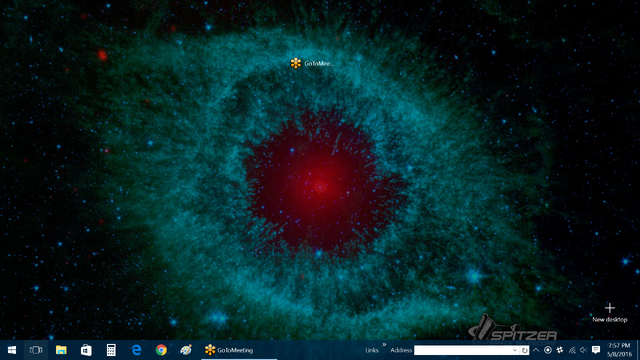The image size is (640, 360).
Task: Launch Microsoft Edge browser
Action: pos(136,350)
